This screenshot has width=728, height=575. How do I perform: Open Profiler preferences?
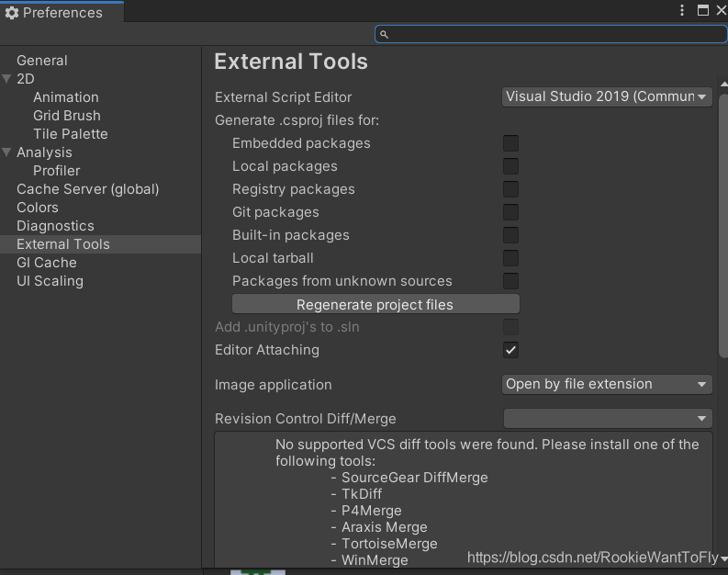point(57,171)
